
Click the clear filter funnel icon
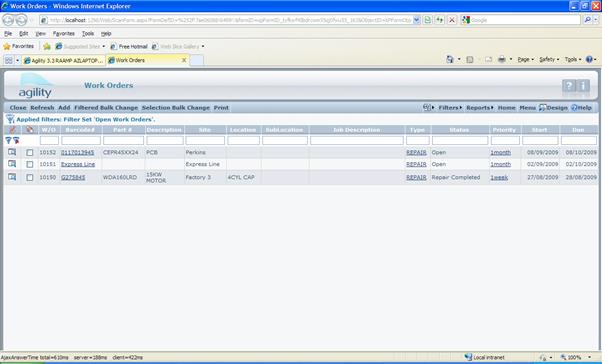click(x=16, y=140)
